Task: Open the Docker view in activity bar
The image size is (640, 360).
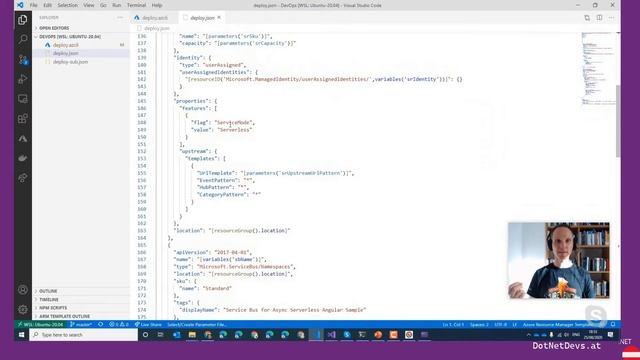Action: point(22,158)
